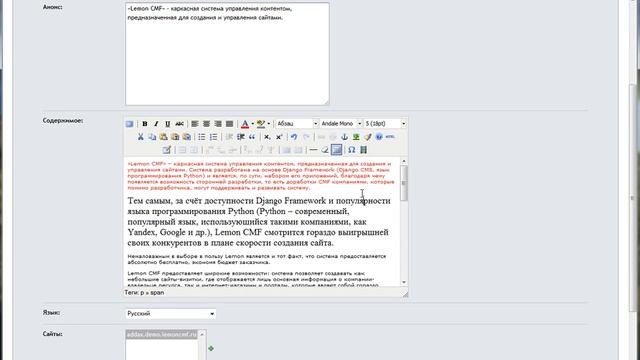Apply subscript formatting
Screen dimensions: 640x360
coord(267,137)
